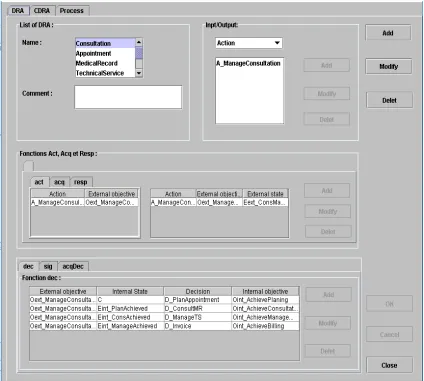Select Eint_ManageAchieved internal state cell

(x=130, y=326)
